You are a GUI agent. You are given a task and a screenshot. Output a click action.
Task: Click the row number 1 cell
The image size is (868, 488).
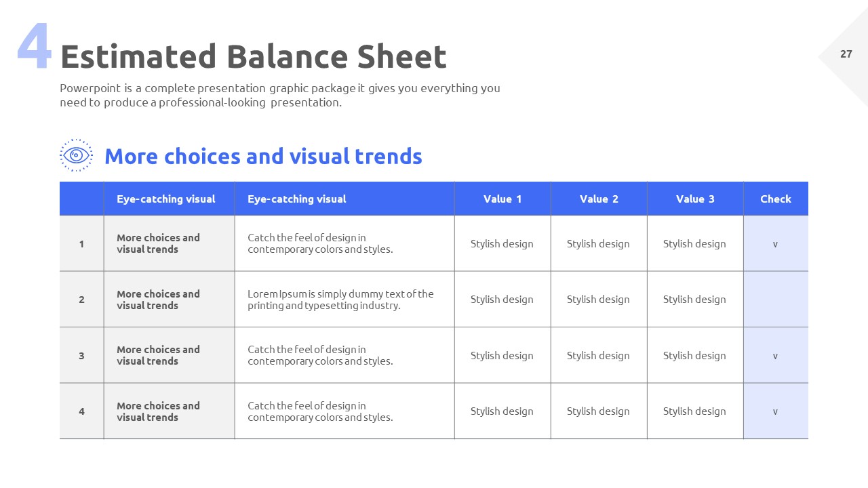click(81, 244)
